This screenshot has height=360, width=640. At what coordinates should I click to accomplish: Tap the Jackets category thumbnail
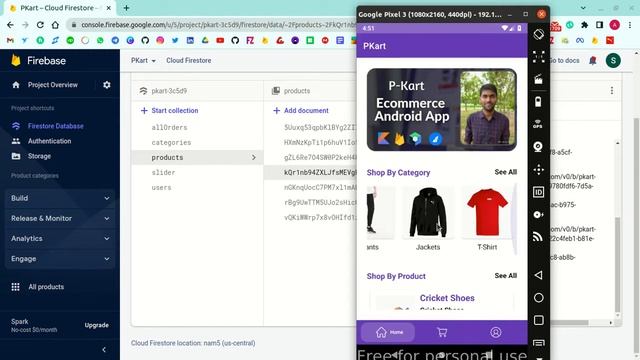[428, 213]
